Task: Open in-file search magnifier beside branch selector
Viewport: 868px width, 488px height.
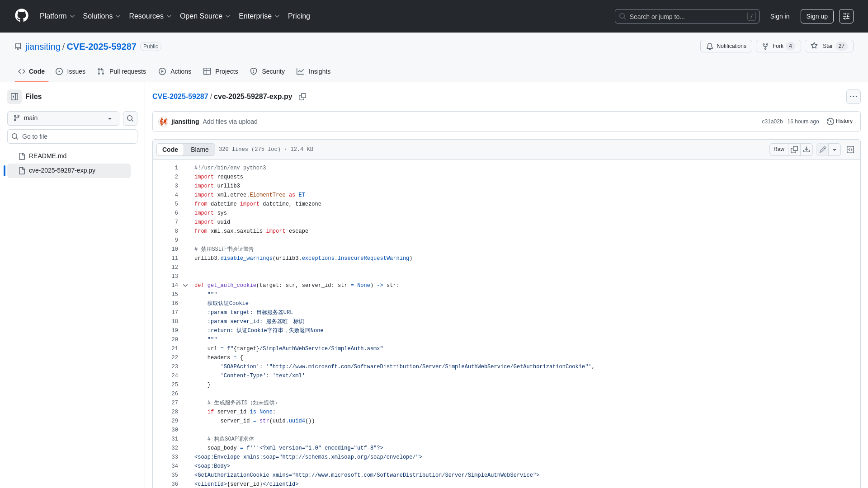Action: pyautogui.click(x=130, y=118)
